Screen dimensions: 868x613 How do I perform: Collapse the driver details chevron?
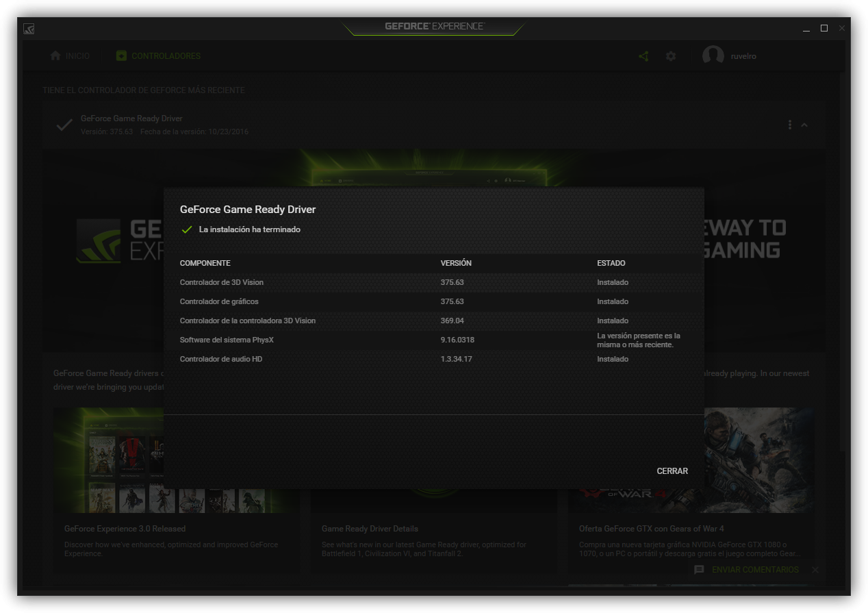click(804, 125)
